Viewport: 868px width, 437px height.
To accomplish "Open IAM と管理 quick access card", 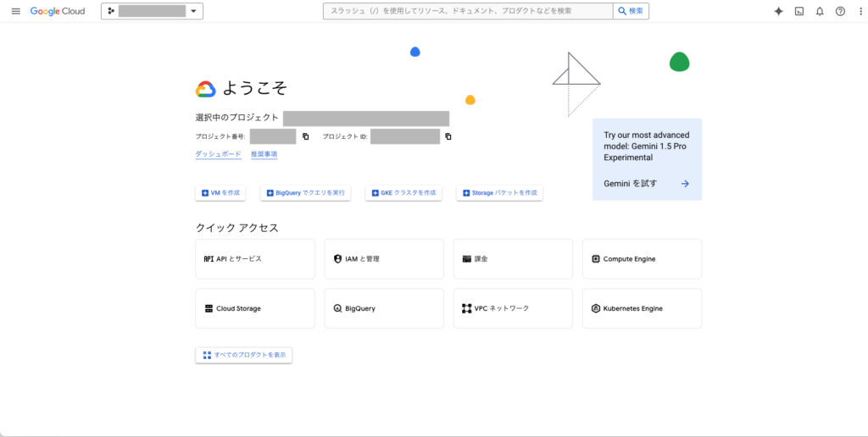I will [384, 259].
